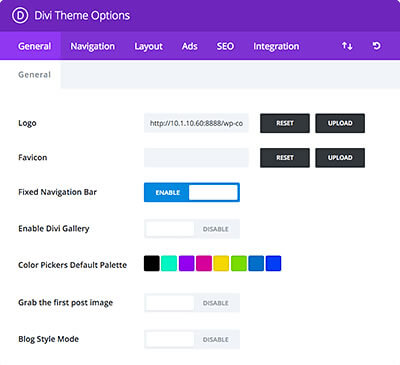Open the Layout tab

click(148, 46)
